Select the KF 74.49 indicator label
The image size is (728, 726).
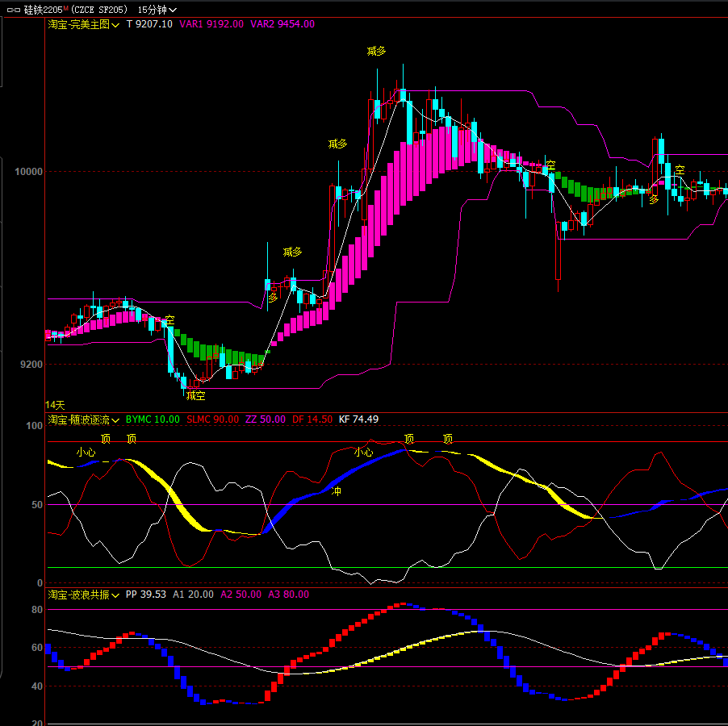tap(358, 419)
